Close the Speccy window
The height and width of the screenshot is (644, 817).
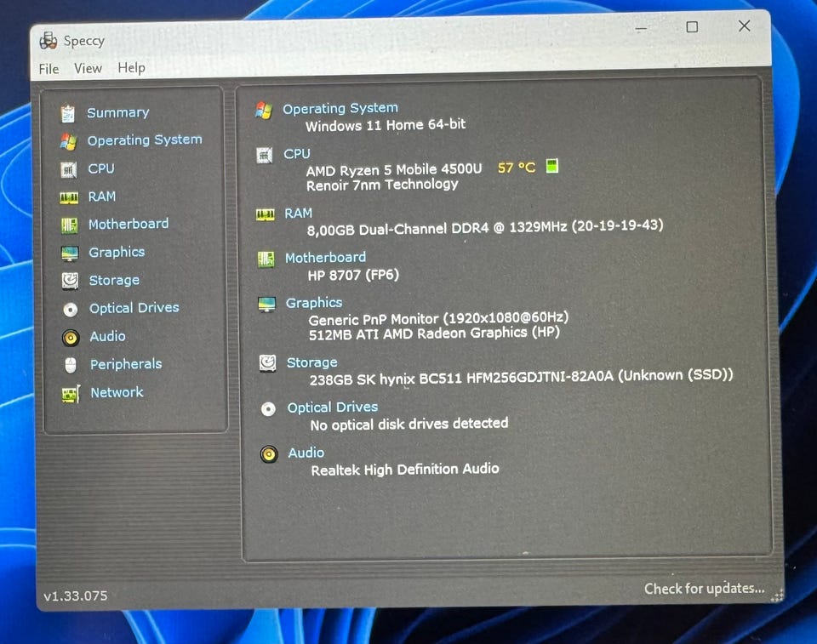(x=745, y=26)
